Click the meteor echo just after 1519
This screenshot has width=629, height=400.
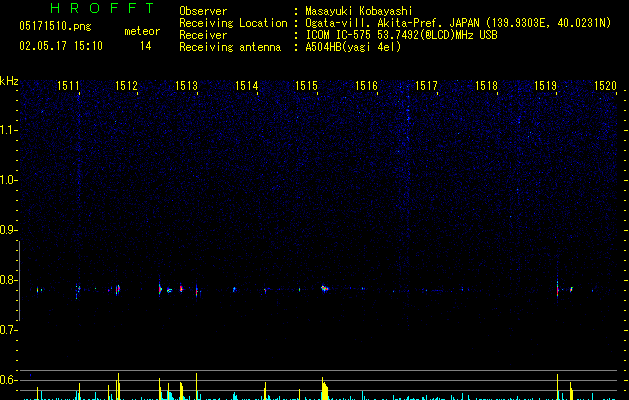click(558, 289)
